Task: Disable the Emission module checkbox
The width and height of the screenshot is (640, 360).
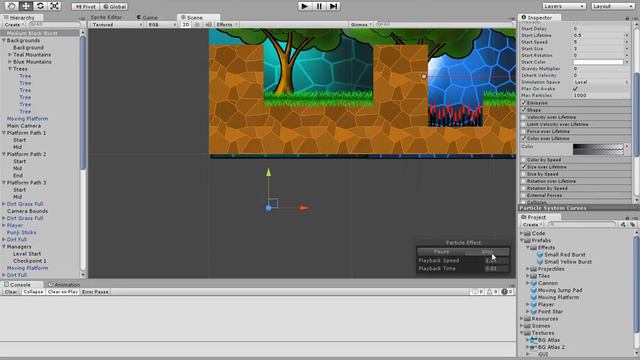Action: pos(524,103)
